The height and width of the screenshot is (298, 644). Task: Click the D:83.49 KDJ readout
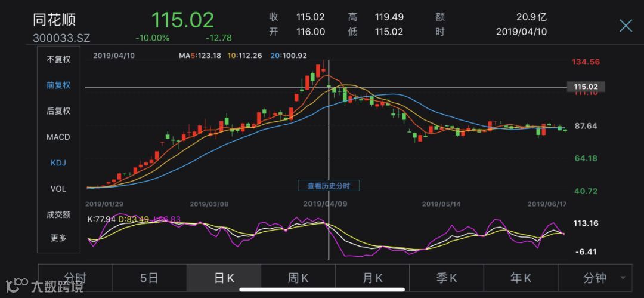click(134, 219)
